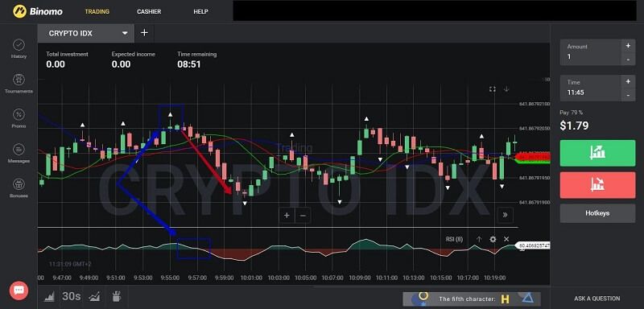
Task: Jump to latest candles with double chevron
Action: (x=505, y=215)
